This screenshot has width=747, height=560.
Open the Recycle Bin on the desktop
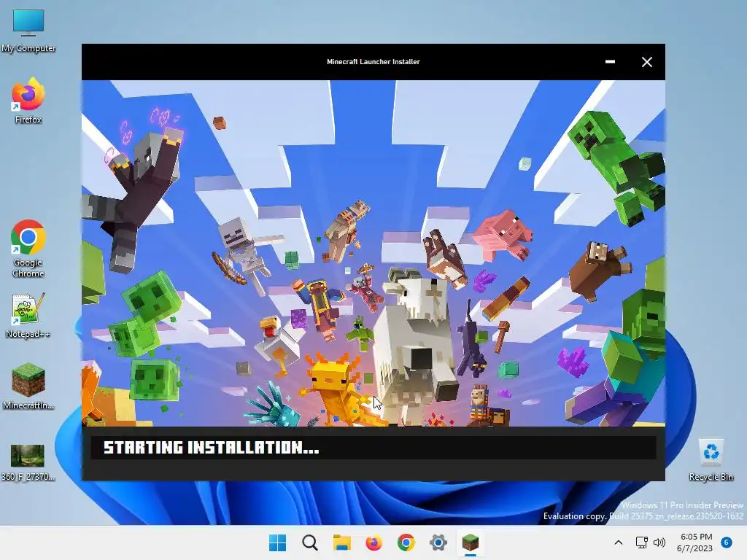tap(711, 459)
